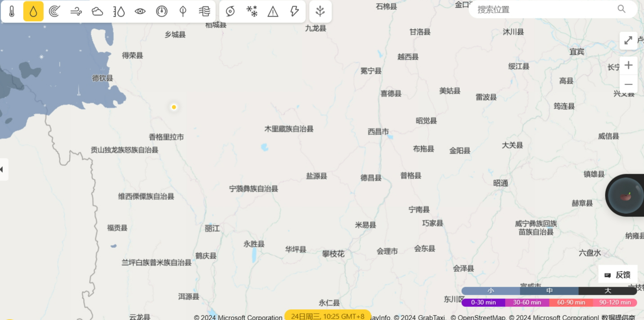Screen dimensions: 644x320
Task: Show the cloud cover layer
Action: [97, 11]
